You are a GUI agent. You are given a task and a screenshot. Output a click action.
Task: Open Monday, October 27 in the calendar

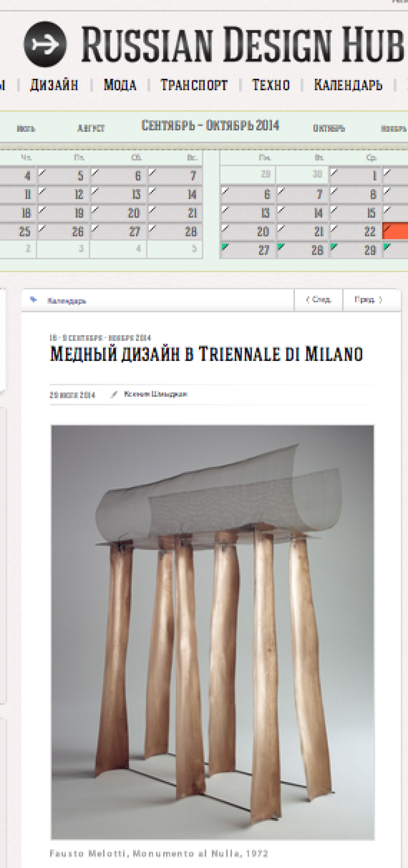(248, 250)
